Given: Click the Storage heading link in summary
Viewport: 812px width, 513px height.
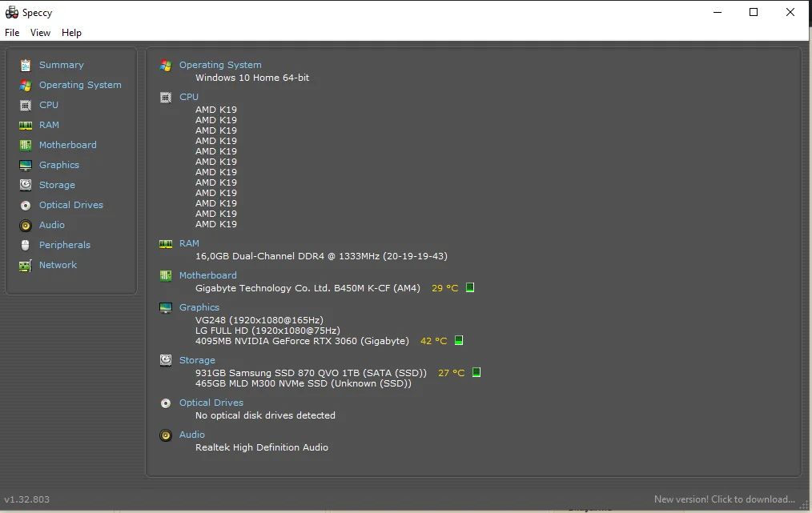Looking at the screenshot, I should pos(197,360).
